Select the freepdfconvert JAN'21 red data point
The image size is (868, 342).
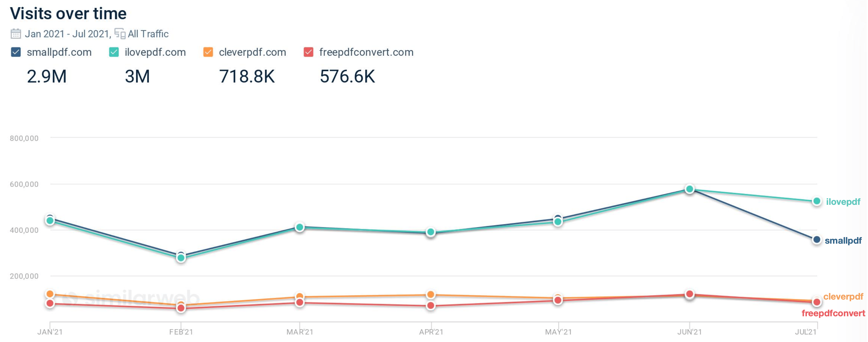[x=50, y=304]
